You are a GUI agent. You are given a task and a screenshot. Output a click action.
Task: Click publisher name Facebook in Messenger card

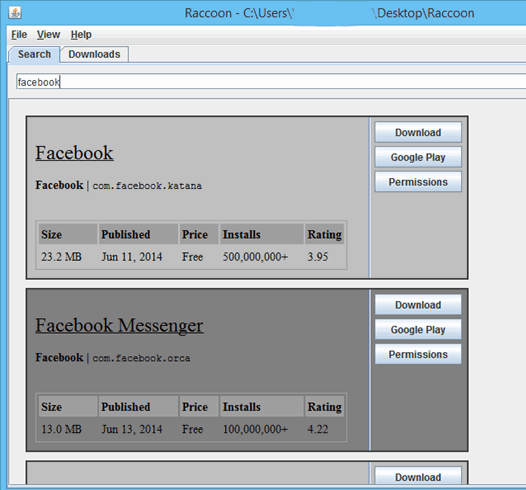(x=59, y=358)
